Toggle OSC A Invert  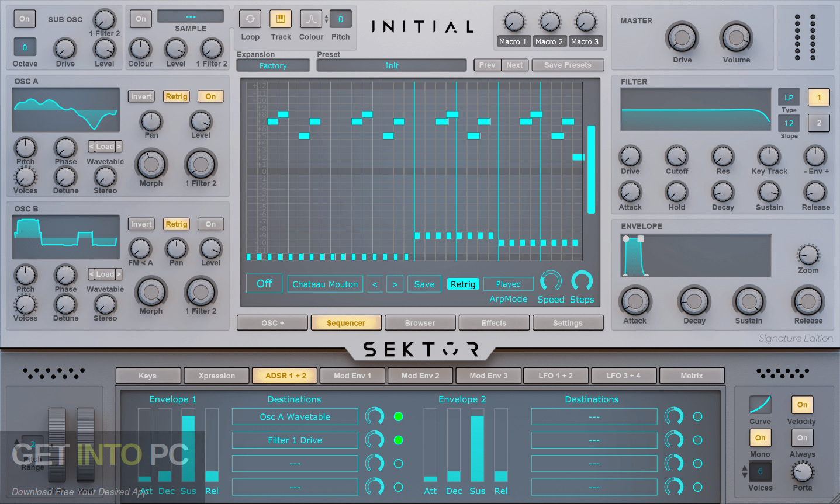pos(141,96)
